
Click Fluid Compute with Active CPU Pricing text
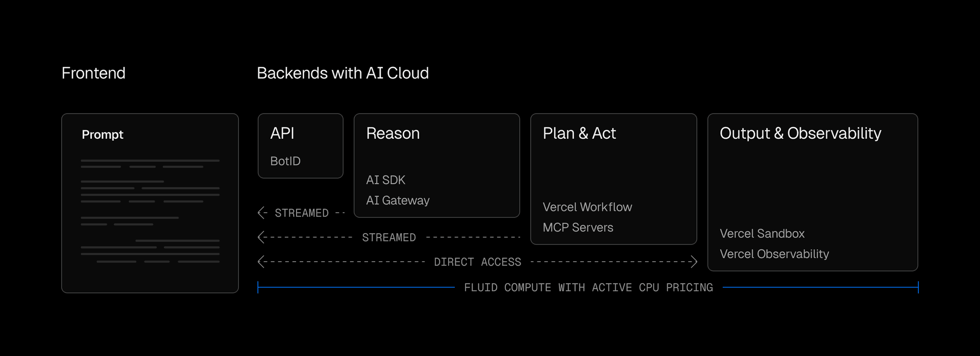tap(588, 288)
